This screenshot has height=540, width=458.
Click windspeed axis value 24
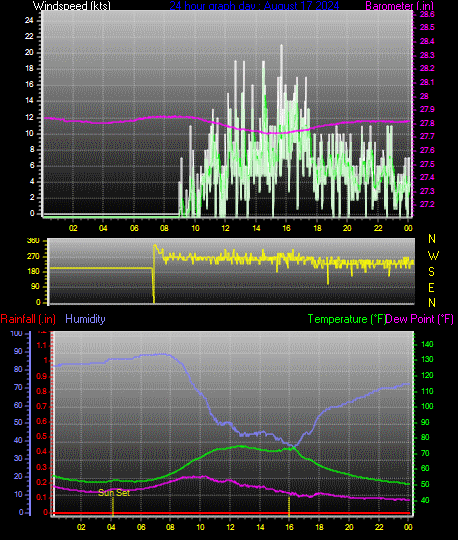pyautogui.click(x=29, y=20)
